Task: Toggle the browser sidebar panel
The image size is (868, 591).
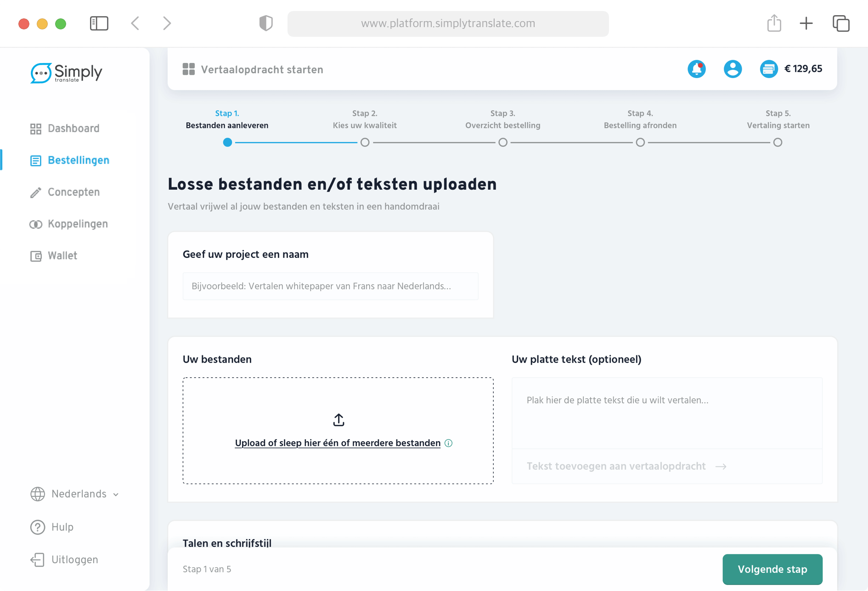Action: (99, 23)
